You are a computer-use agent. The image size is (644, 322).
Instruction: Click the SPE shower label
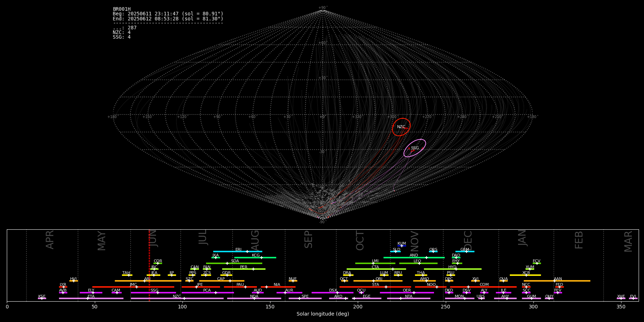pos(305,297)
